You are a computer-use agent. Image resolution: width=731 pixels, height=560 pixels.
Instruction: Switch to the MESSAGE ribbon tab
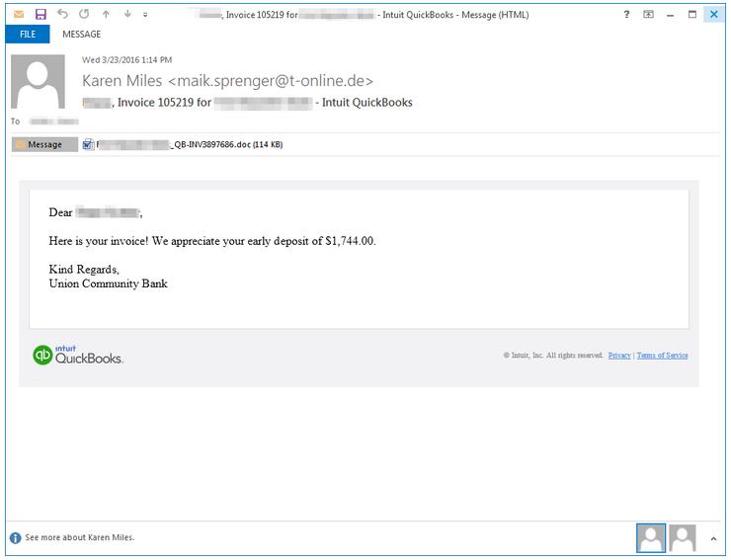[x=81, y=34]
